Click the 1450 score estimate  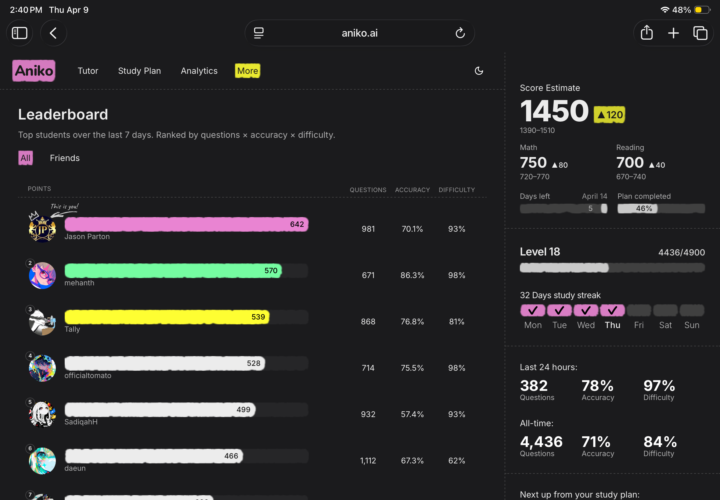(554, 111)
